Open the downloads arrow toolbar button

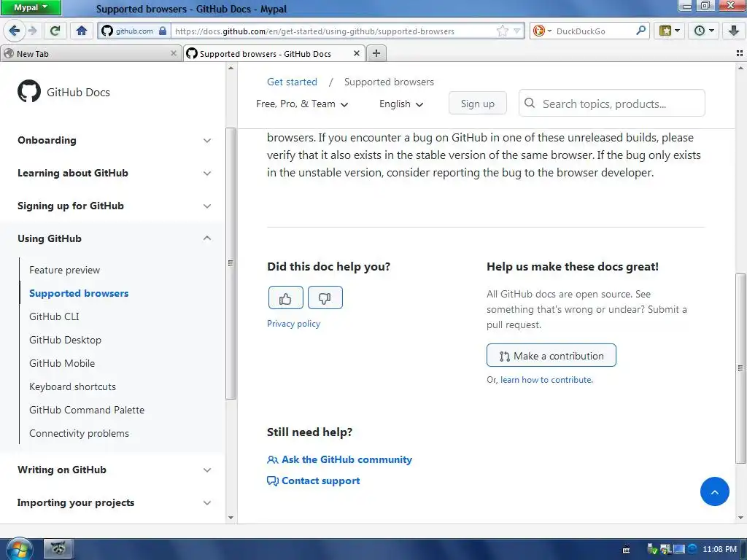point(734,31)
